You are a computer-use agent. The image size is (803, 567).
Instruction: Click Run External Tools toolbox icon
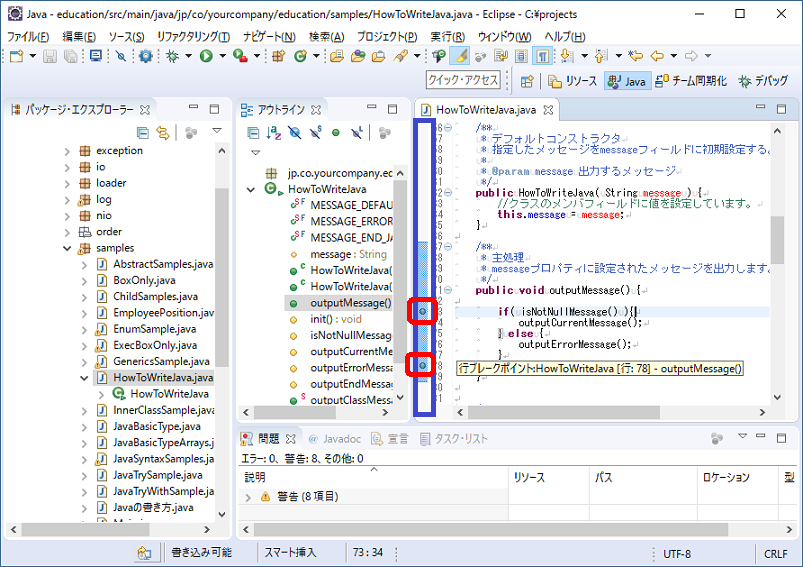[x=240, y=56]
